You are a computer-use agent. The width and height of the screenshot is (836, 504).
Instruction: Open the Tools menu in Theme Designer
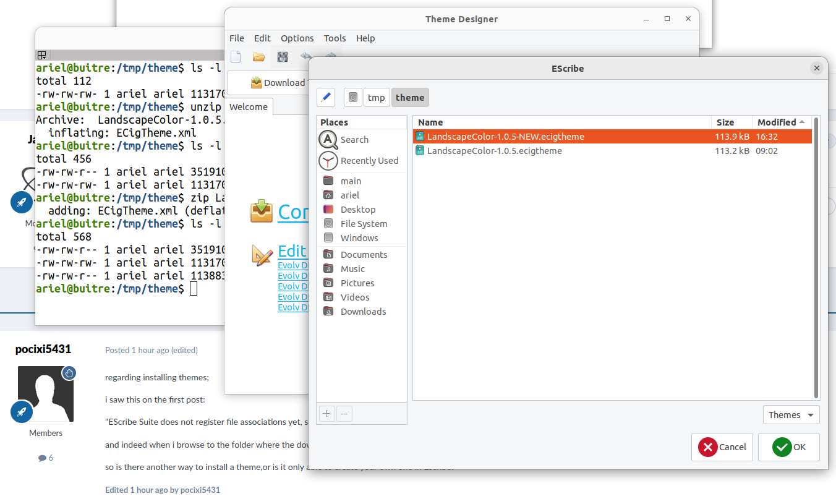(x=335, y=38)
